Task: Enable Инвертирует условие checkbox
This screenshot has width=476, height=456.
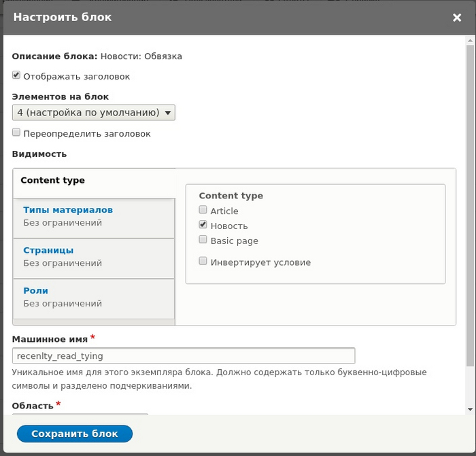Action: tap(203, 261)
